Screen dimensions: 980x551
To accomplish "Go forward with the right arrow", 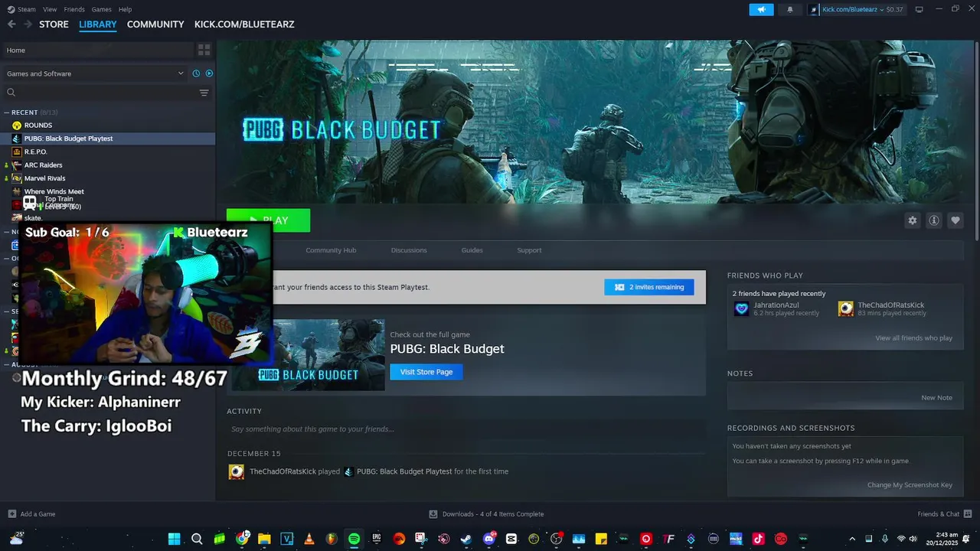I will click(x=28, y=24).
